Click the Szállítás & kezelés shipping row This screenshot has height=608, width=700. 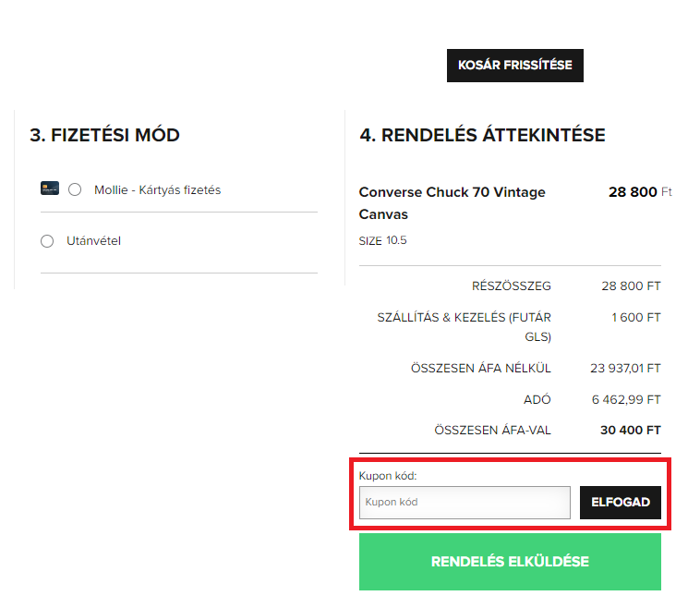pos(510,326)
